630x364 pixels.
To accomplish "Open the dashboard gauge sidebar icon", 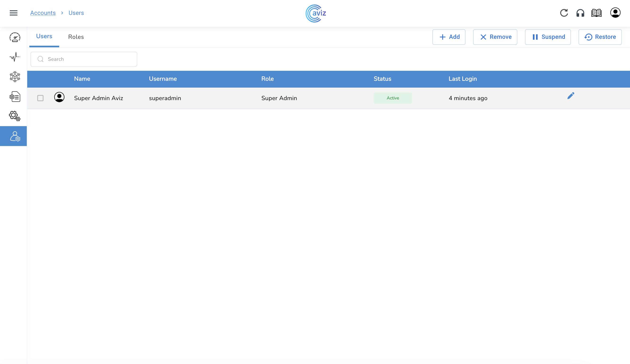I will (x=15, y=37).
